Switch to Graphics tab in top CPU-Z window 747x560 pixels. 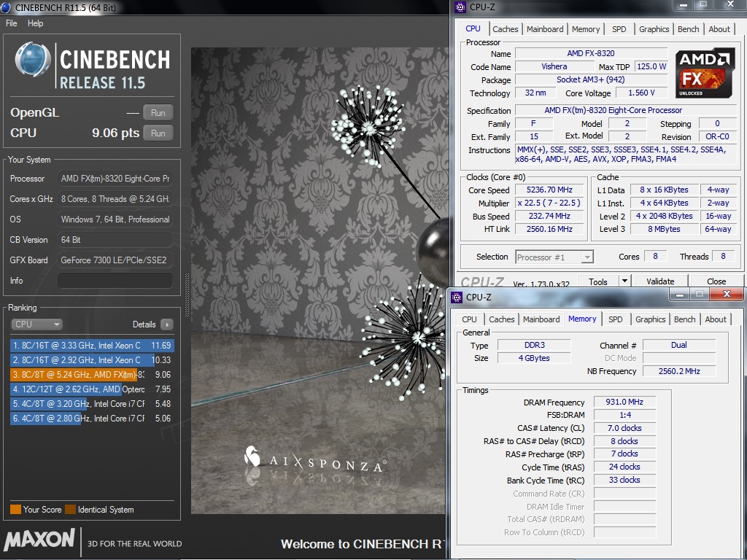tap(654, 29)
